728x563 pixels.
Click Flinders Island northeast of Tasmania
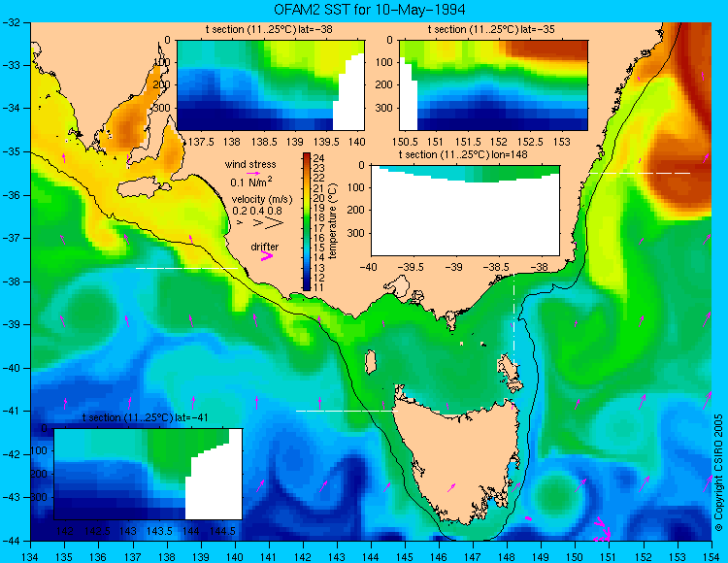coord(507,366)
